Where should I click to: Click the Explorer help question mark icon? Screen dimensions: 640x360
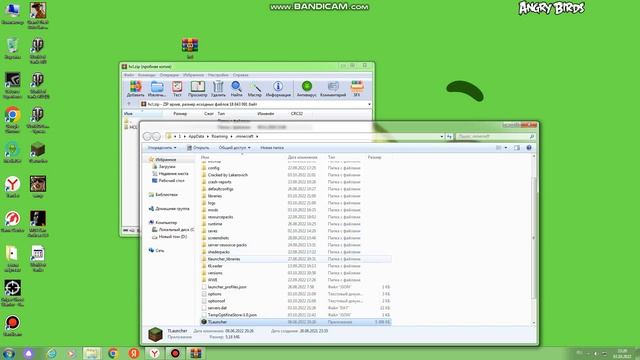click(529, 148)
